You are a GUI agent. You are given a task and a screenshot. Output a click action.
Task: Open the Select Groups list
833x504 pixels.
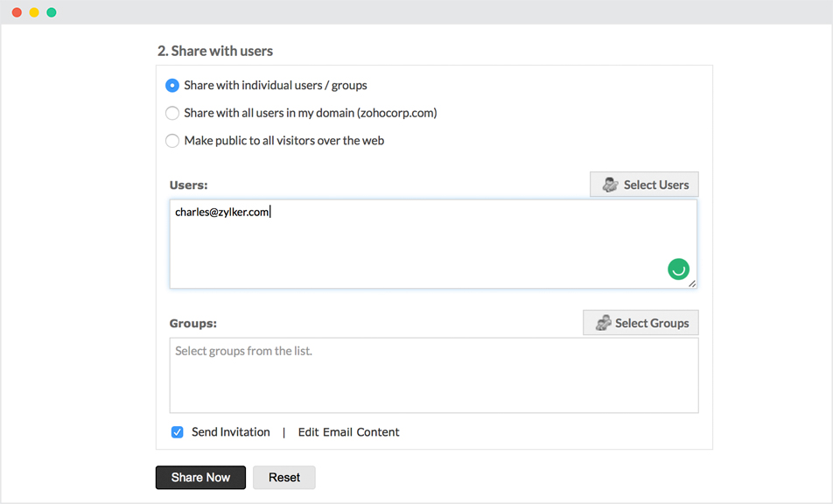tap(640, 323)
